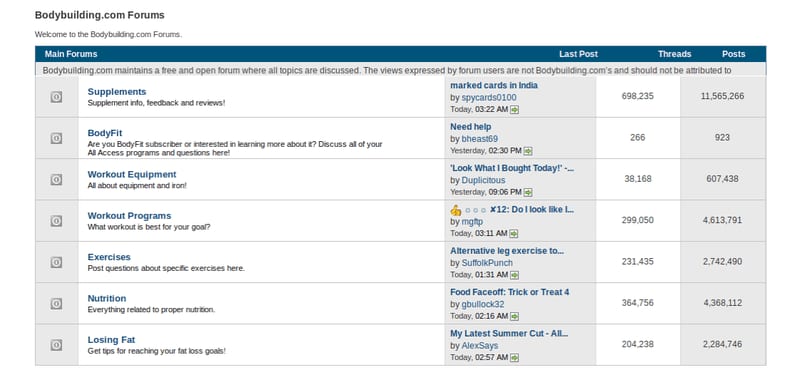Open the Workout Equipment forum
The image size is (800, 370).
(x=132, y=175)
